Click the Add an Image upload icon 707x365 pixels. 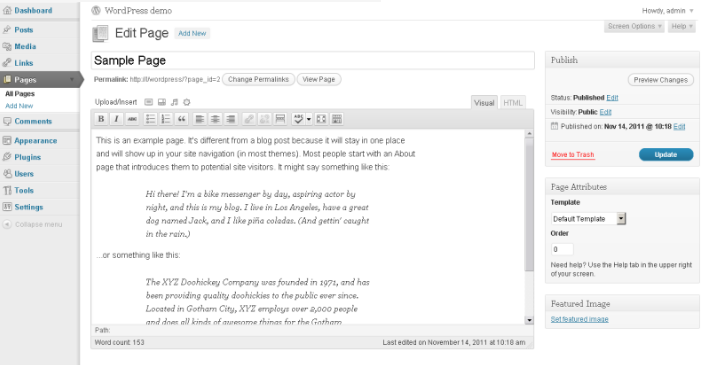click(148, 102)
